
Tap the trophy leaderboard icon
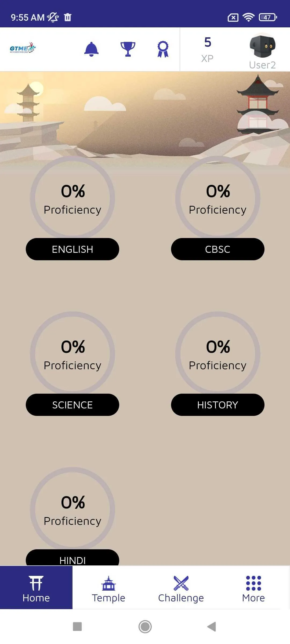click(128, 49)
